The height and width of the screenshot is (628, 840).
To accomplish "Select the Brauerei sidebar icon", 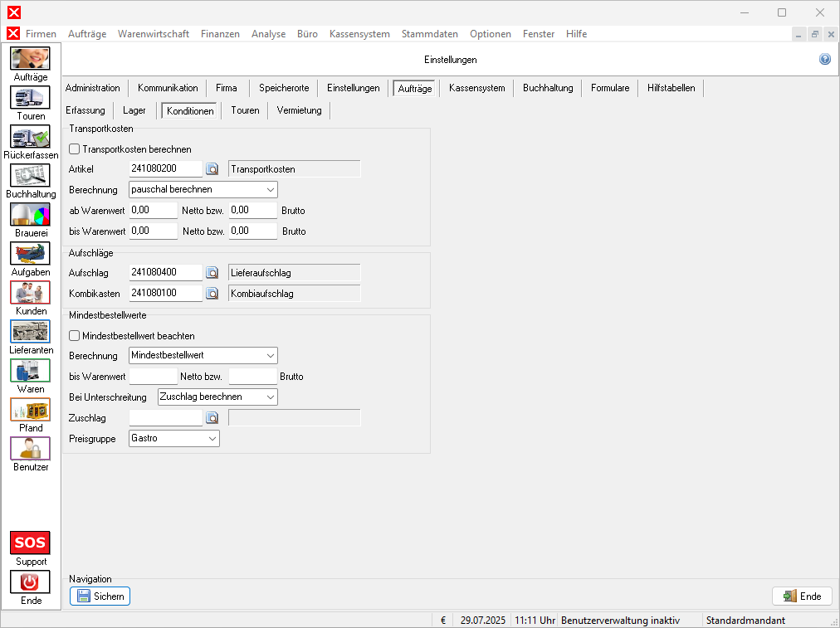I will tap(30, 215).
